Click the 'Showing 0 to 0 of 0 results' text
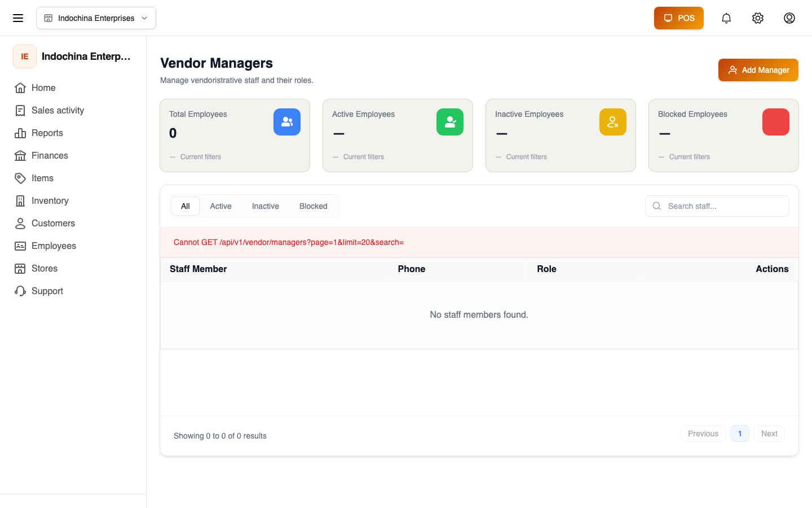 [220, 436]
